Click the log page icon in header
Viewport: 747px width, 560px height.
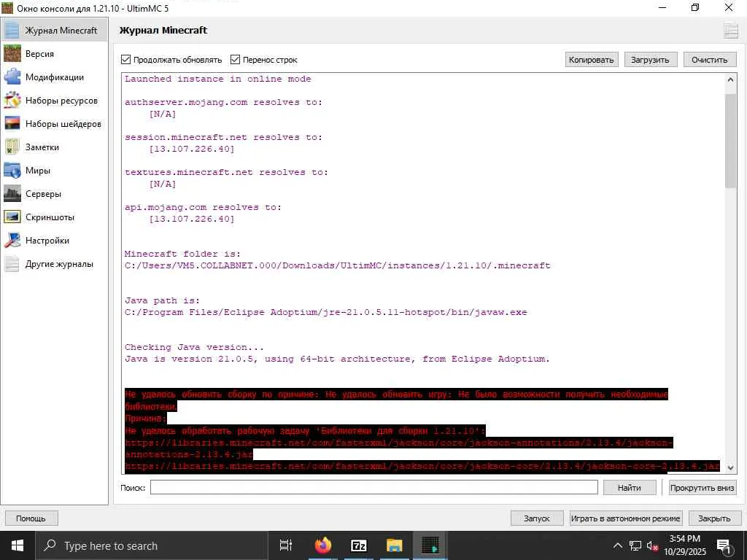[x=730, y=31]
